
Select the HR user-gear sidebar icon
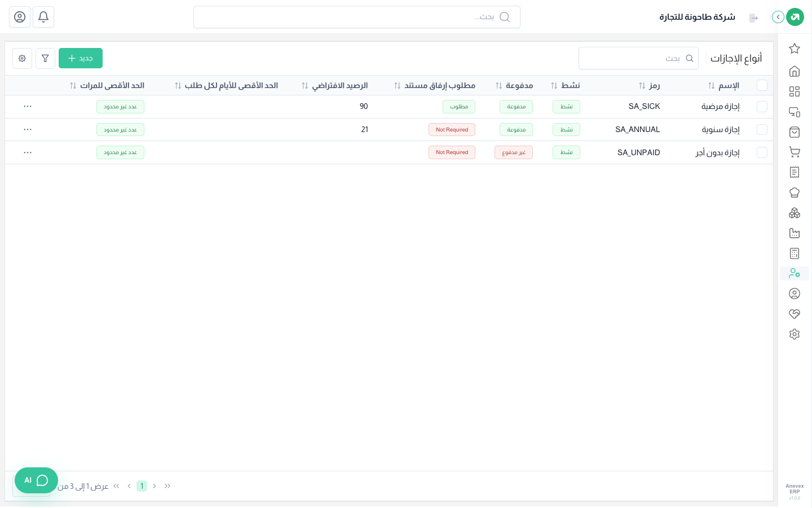click(x=795, y=273)
